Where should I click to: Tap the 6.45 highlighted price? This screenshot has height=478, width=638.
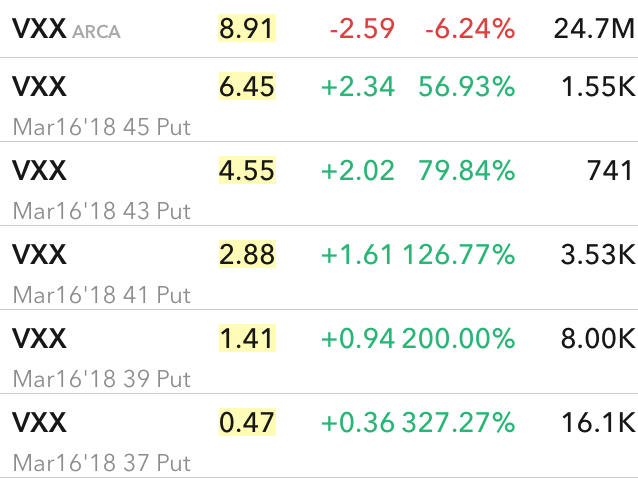[x=247, y=86]
